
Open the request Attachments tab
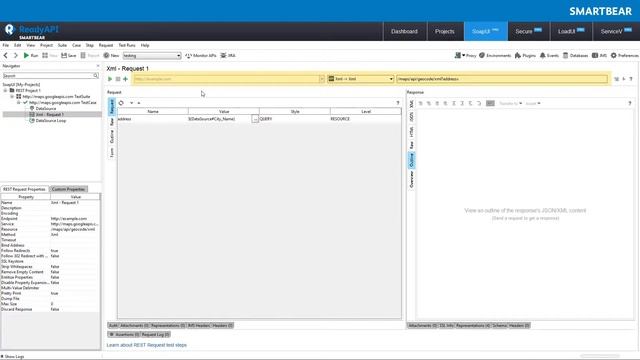(134, 325)
